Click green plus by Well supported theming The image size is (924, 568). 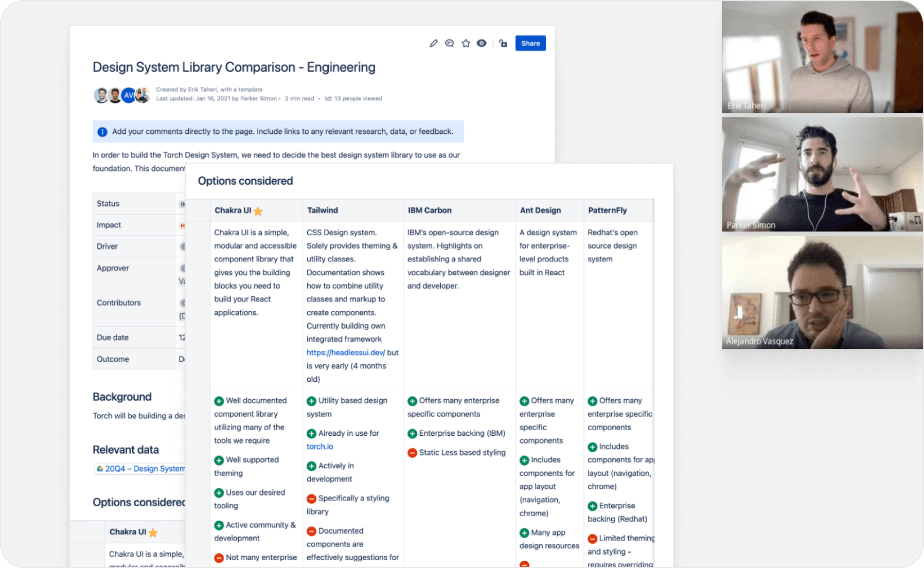219,460
